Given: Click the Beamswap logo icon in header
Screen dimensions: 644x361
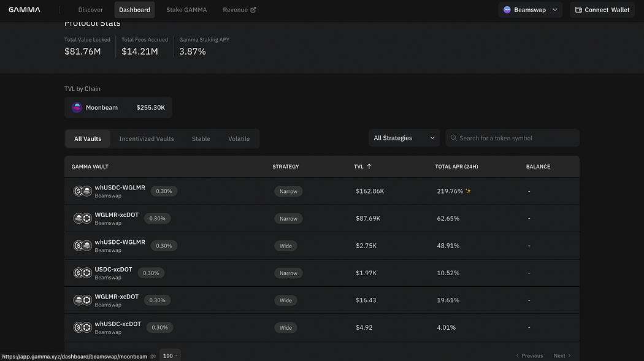Looking at the screenshot, I should [507, 10].
